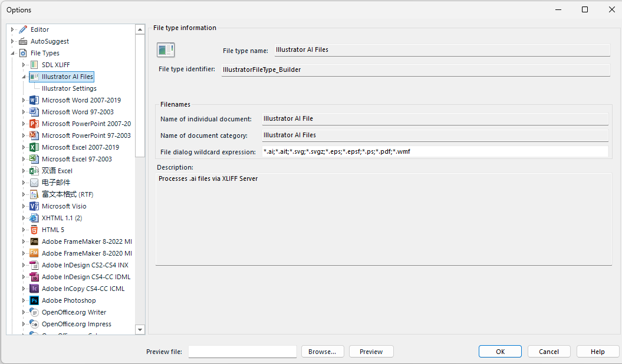Expand the AutoSuggest node
622x364 pixels.
[13, 41]
